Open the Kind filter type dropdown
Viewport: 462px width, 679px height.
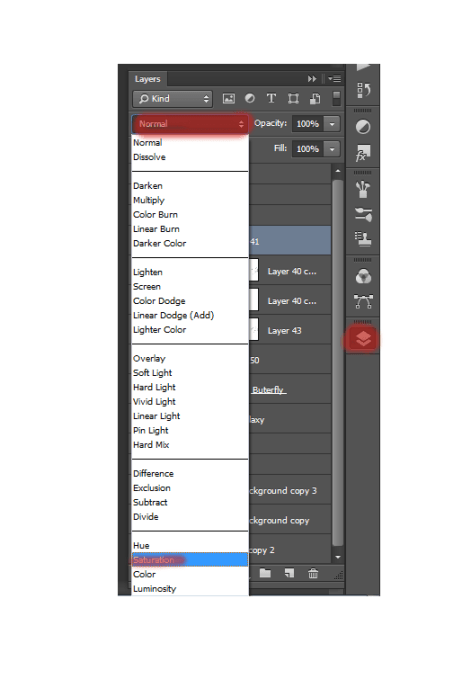click(x=172, y=99)
